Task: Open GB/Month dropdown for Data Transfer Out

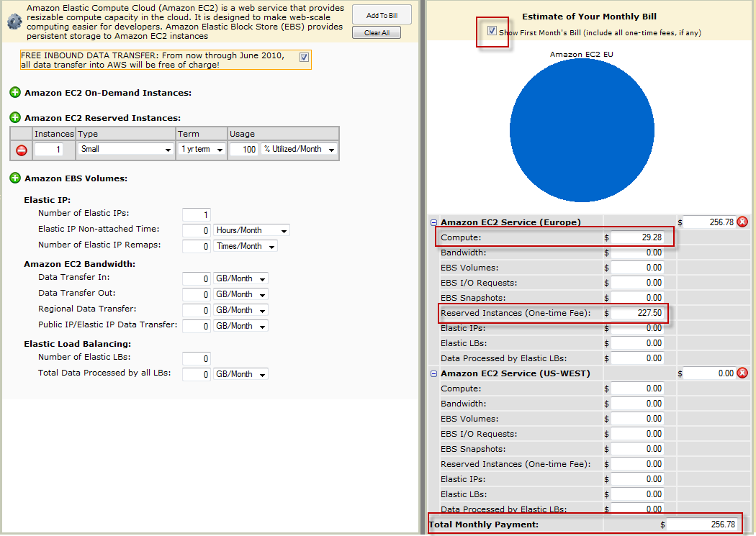Action: click(240, 294)
